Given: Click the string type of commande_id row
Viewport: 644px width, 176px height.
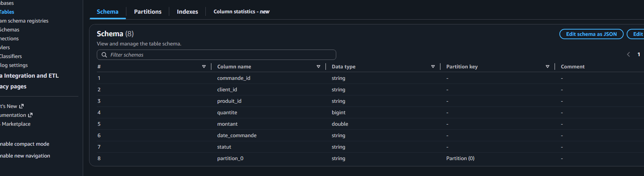Looking at the screenshot, I should [338, 78].
